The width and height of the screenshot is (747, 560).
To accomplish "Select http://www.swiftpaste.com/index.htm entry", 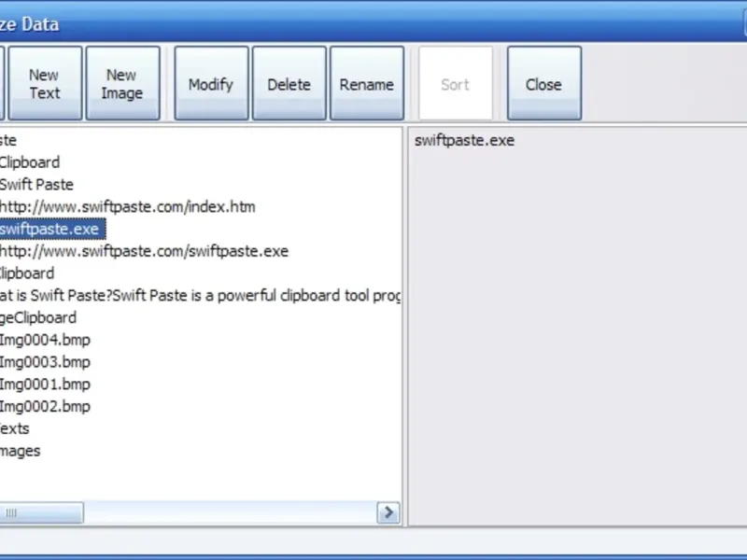I will (127, 206).
